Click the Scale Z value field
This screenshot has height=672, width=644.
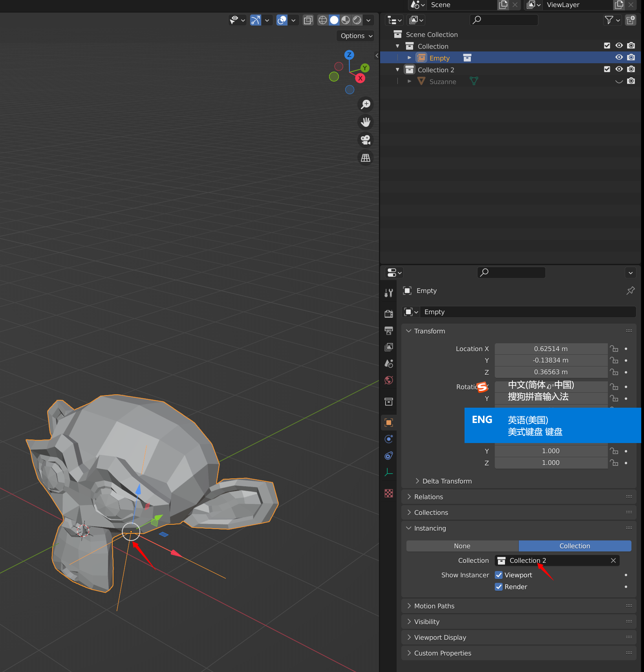point(551,463)
